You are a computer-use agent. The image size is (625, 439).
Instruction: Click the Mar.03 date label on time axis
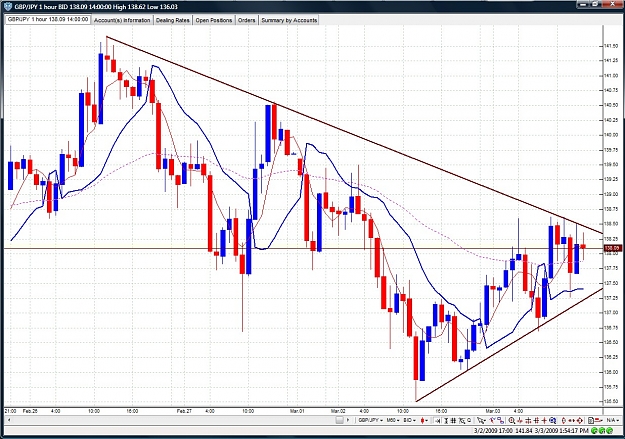(x=493, y=411)
